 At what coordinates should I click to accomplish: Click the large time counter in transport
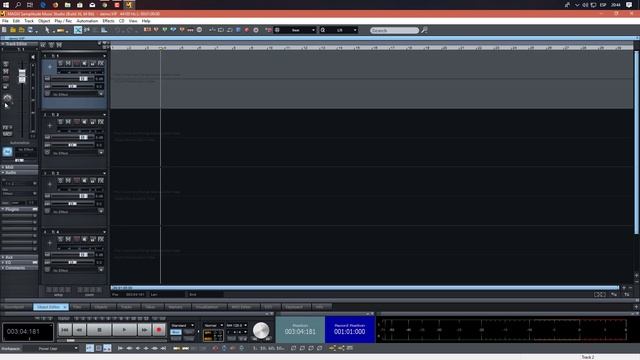point(27,332)
